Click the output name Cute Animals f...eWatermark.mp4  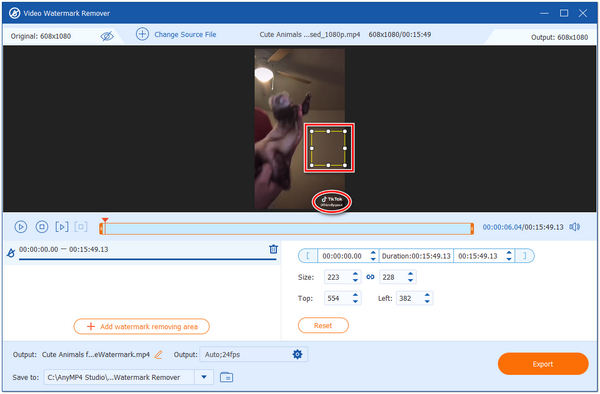click(96, 355)
